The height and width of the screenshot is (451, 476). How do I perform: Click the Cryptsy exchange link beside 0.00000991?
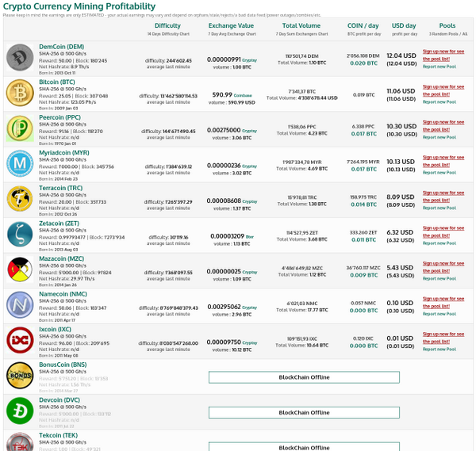[250, 60]
